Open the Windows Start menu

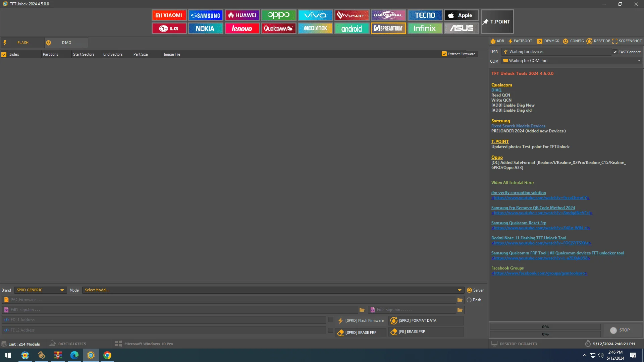(8, 355)
